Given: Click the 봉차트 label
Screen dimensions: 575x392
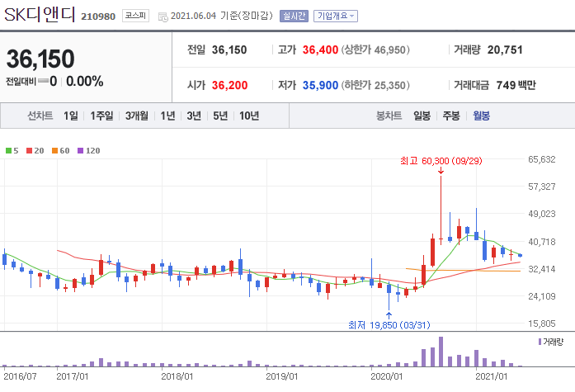Looking at the screenshot, I should 389,116.
